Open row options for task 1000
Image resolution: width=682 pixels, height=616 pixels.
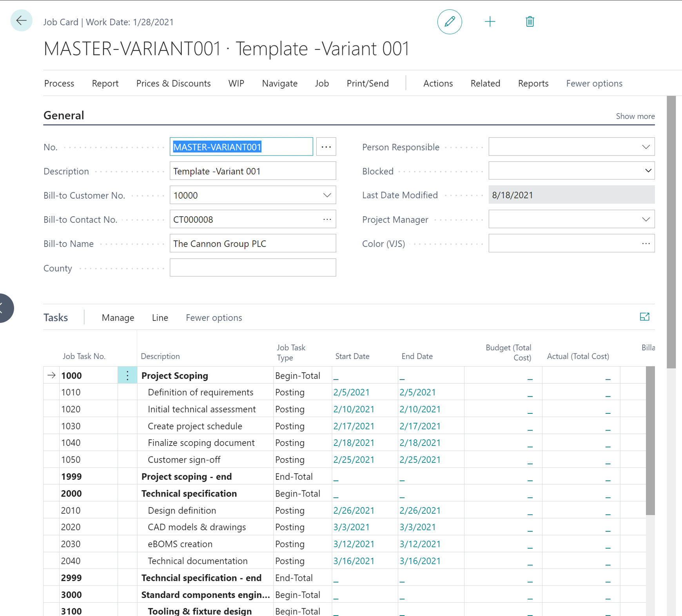pyautogui.click(x=127, y=375)
